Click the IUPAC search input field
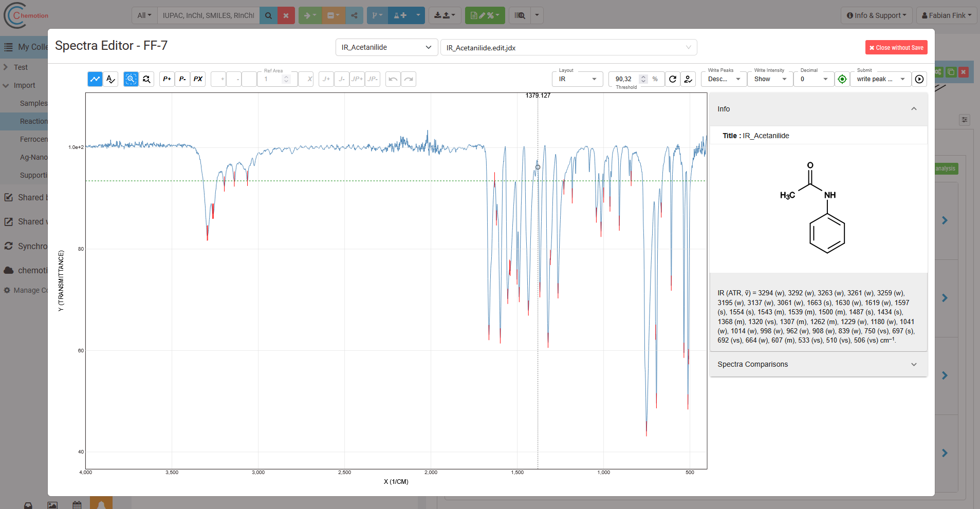Viewport: 980px width, 509px height. tap(208, 15)
